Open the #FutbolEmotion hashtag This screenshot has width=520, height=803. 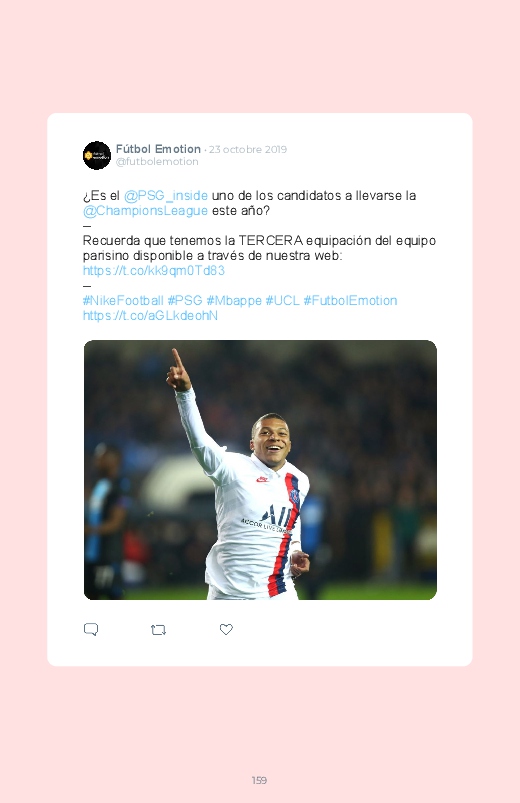click(350, 301)
